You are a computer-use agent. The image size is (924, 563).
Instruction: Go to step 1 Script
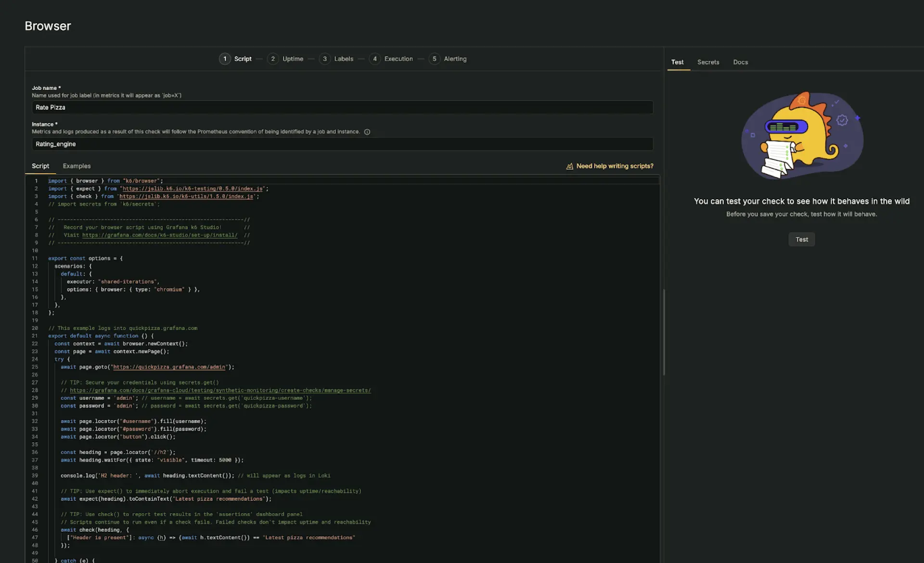pyautogui.click(x=235, y=59)
